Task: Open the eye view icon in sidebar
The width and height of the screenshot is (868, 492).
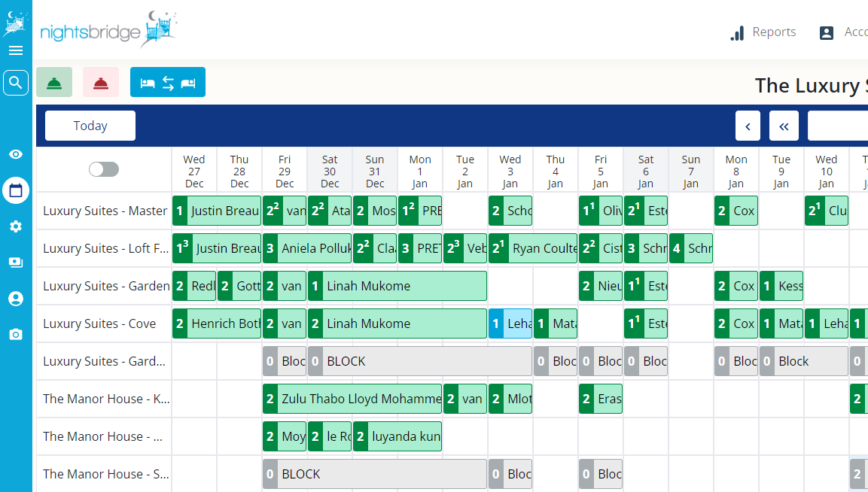Action: [x=16, y=154]
